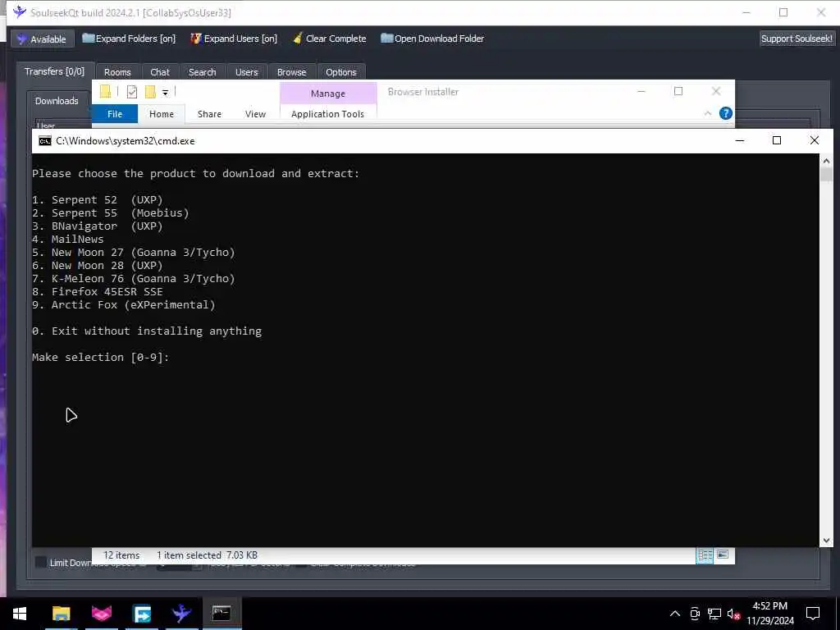The height and width of the screenshot is (630, 840).
Task: Toggle Limit Download Speed checkbox
Action: (x=41, y=563)
